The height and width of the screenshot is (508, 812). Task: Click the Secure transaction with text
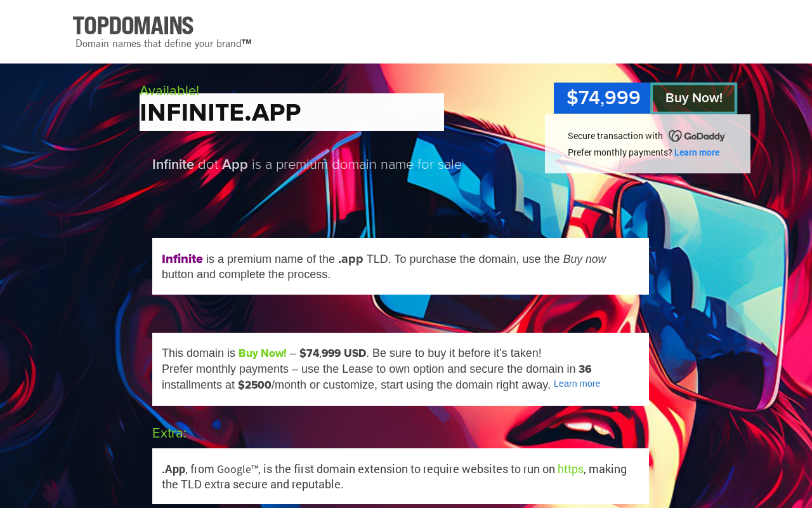(615, 136)
